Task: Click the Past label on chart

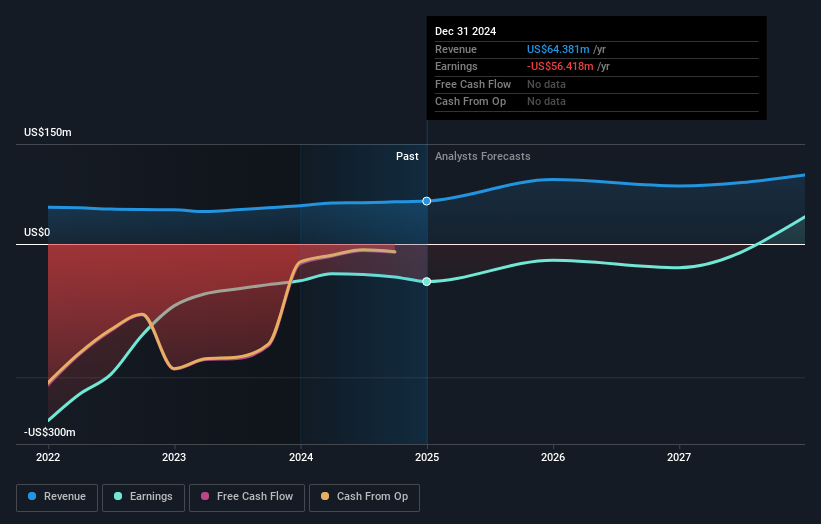Action: click(407, 156)
